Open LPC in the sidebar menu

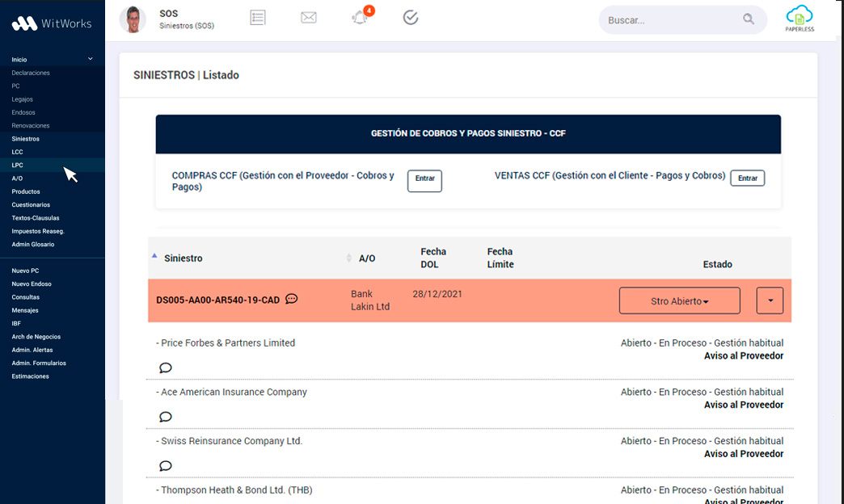17,165
